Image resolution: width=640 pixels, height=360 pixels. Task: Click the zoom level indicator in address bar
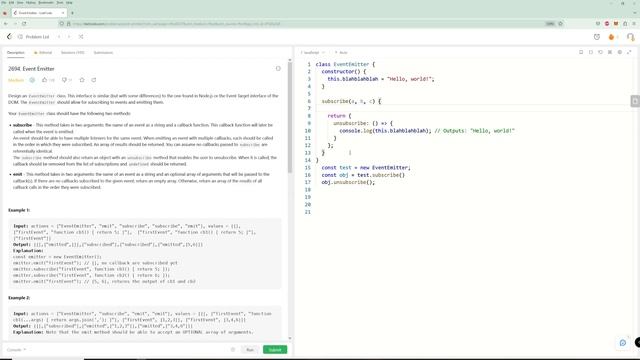point(550,24)
